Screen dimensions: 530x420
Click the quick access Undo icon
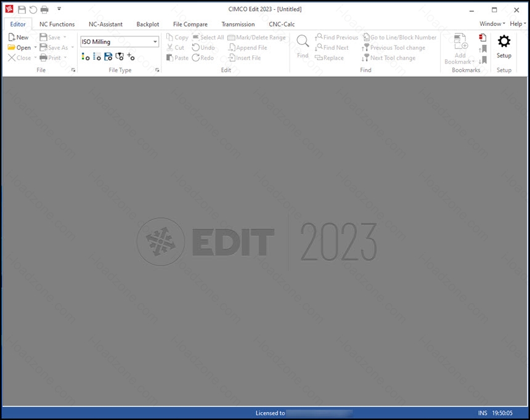tap(33, 9)
